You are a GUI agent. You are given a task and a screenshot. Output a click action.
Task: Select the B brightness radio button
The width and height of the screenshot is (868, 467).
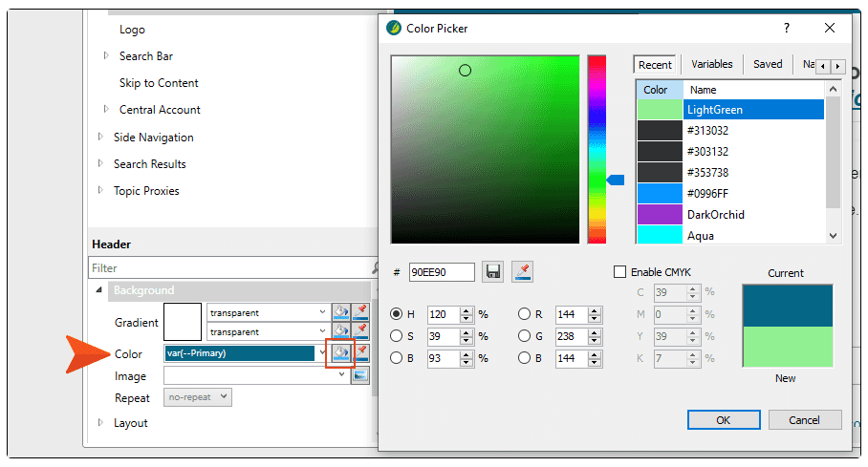coord(397,358)
